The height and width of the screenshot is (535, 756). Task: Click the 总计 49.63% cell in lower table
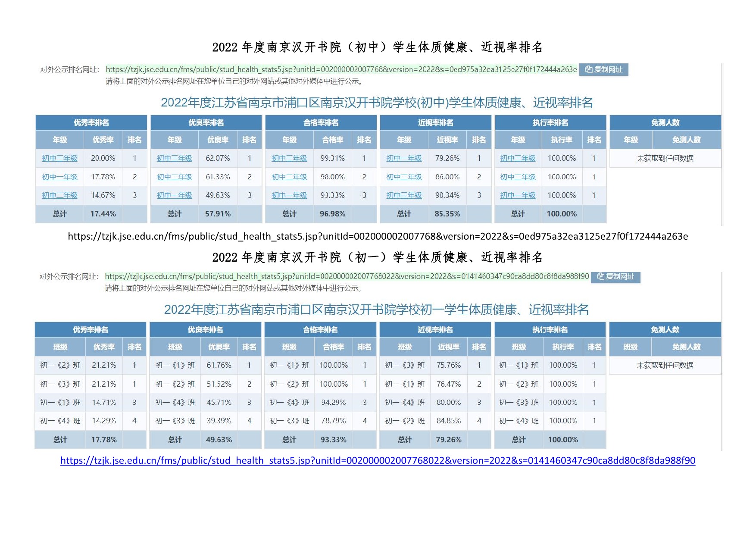point(219,440)
